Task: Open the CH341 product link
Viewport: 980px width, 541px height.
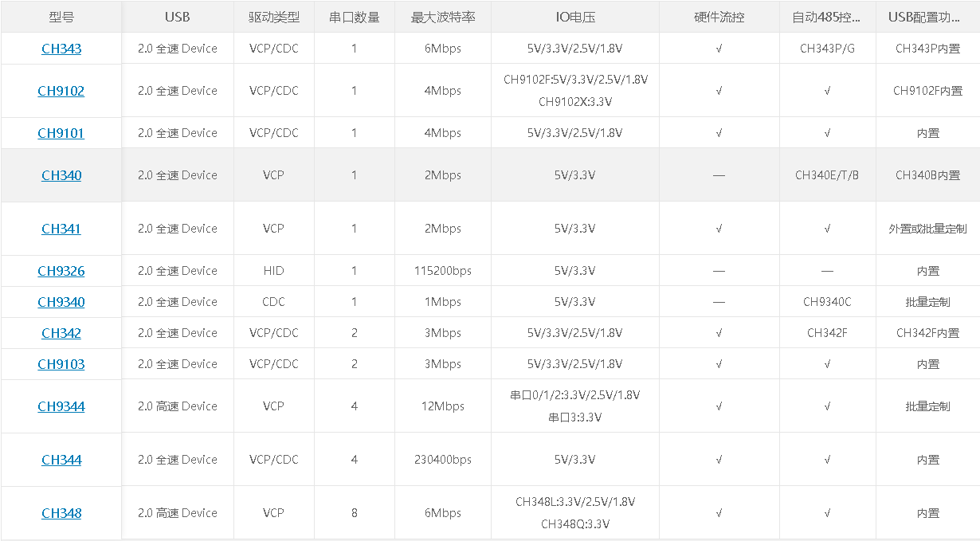Action: pyautogui.click(x=61, y=229)
